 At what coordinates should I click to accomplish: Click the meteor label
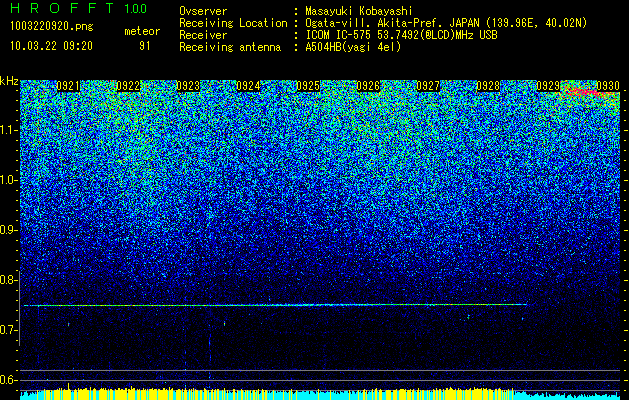pos(142,31)
